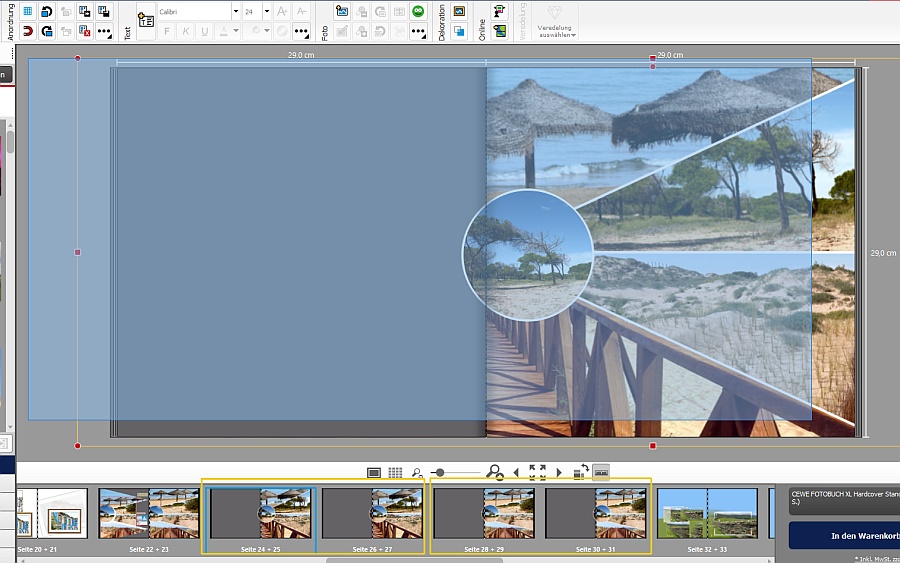
Task: Toggle the grid display icon
Action: 27,12
